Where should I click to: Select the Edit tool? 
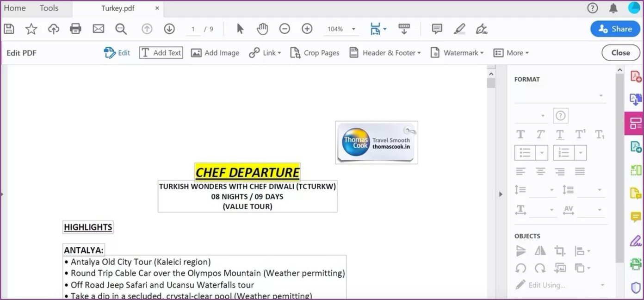point(117,53)
